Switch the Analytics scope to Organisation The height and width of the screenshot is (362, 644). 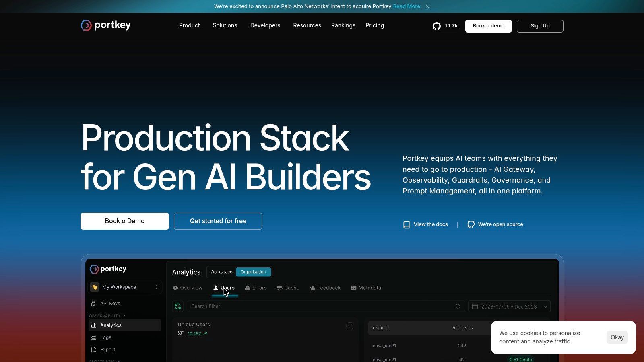pyautogui.click(x=253, y=272)
